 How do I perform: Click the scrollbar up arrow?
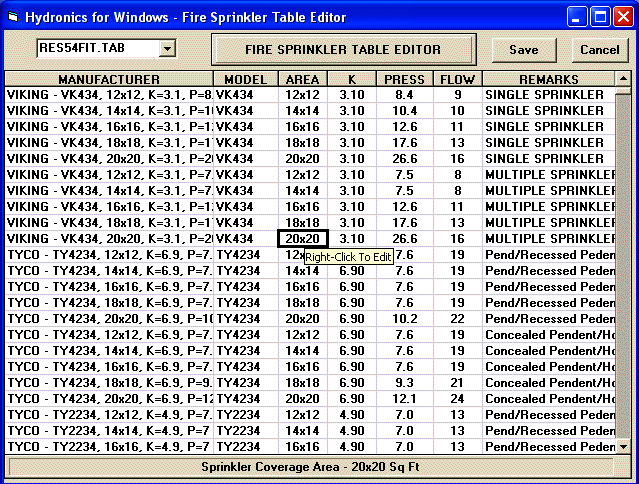click(623, 78)
